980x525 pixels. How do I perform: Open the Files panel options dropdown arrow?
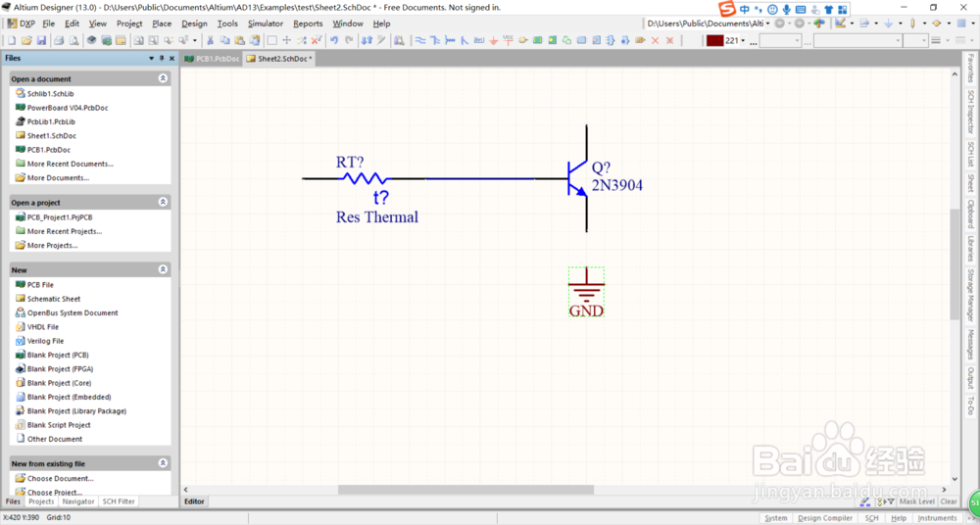click(151, 58)
